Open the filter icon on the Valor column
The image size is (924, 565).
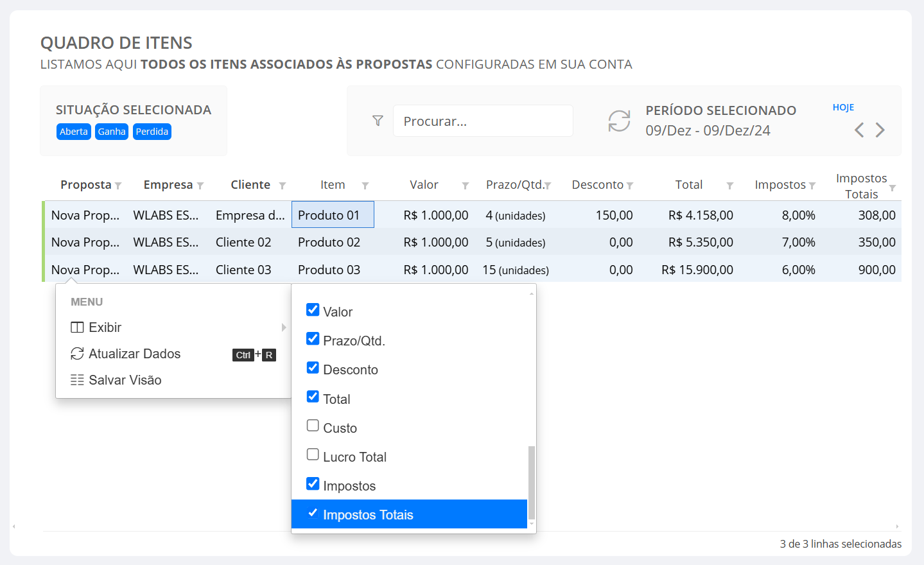(464, 186)
